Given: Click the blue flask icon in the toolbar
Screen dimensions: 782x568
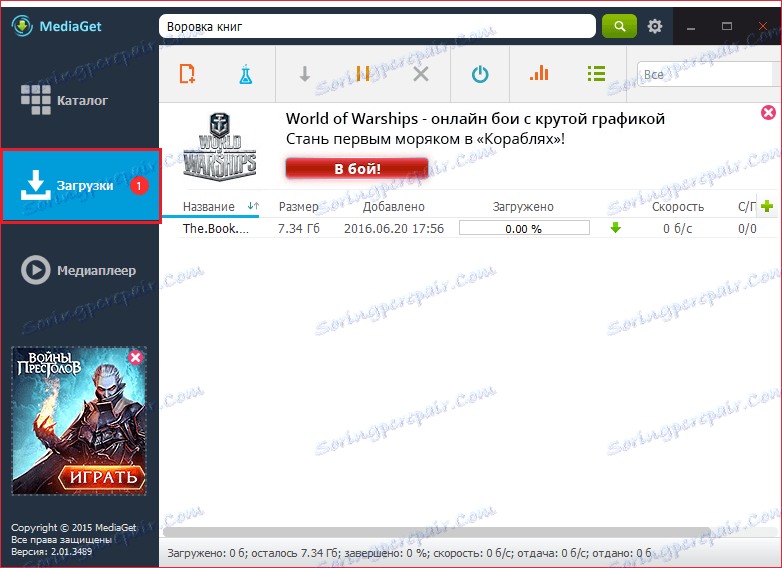Looking at the screenshot, I should click(245, 74).
